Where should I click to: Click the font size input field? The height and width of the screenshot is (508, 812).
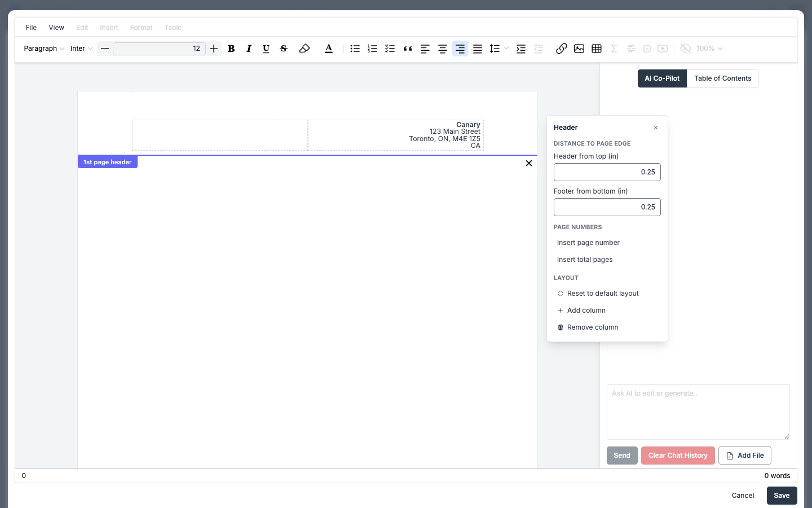[x=159, y=49]
